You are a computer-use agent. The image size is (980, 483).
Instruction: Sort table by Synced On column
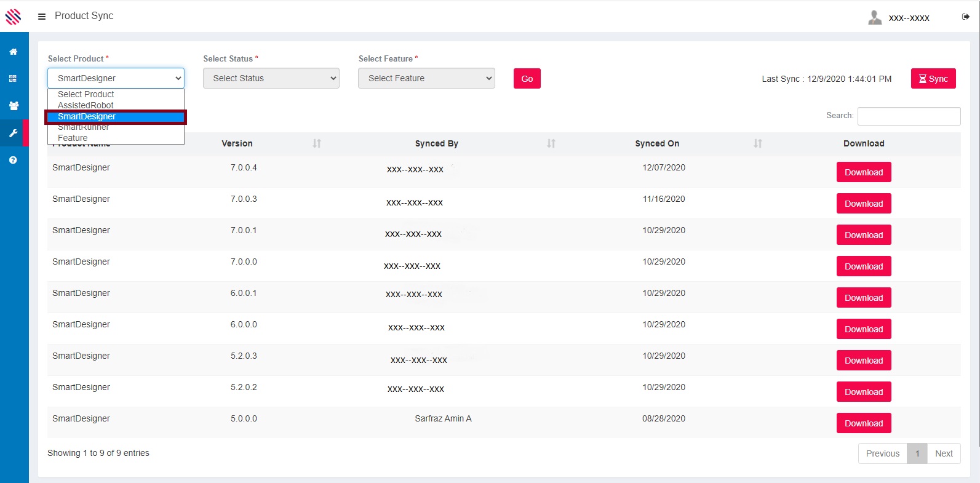pos(757,143)
